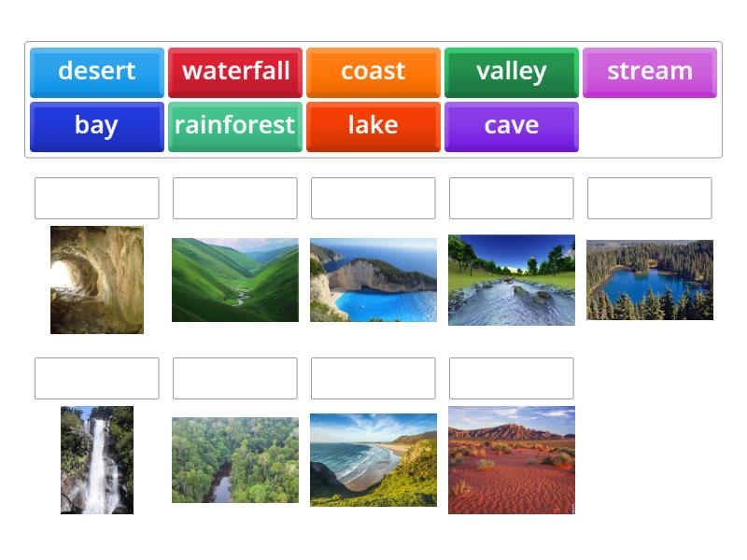
Task: Click the answer box above the waterfall image
Action: point(96,378)
